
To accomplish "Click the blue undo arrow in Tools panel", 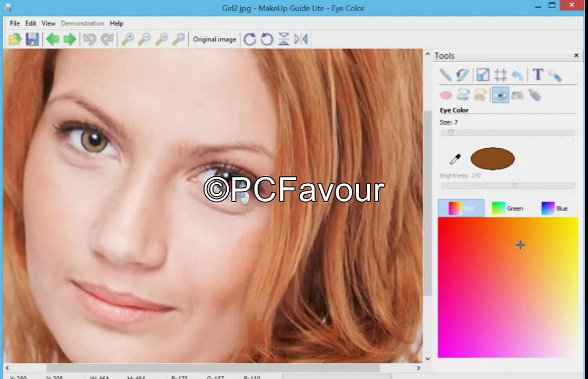I will click(518, 75).
